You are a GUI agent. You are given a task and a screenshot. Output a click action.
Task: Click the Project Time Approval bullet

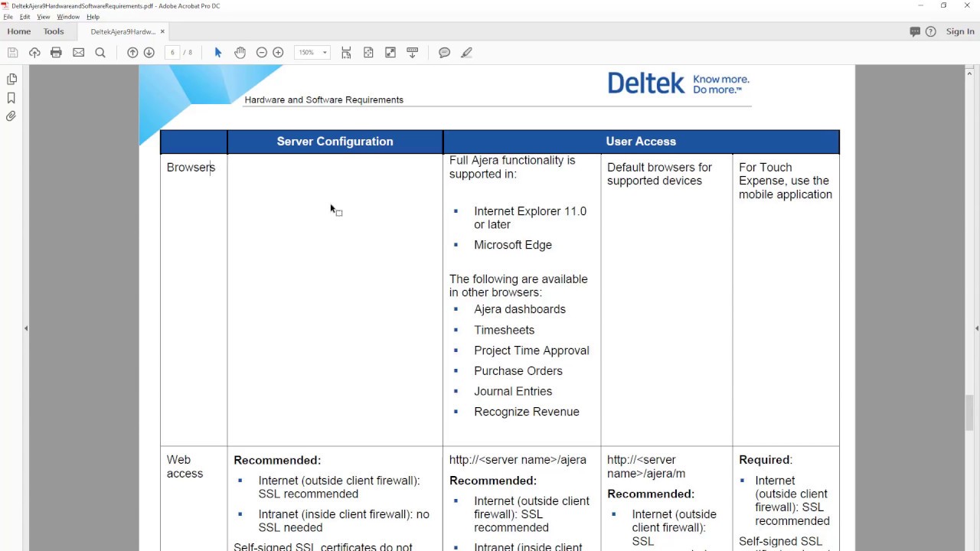531,350
